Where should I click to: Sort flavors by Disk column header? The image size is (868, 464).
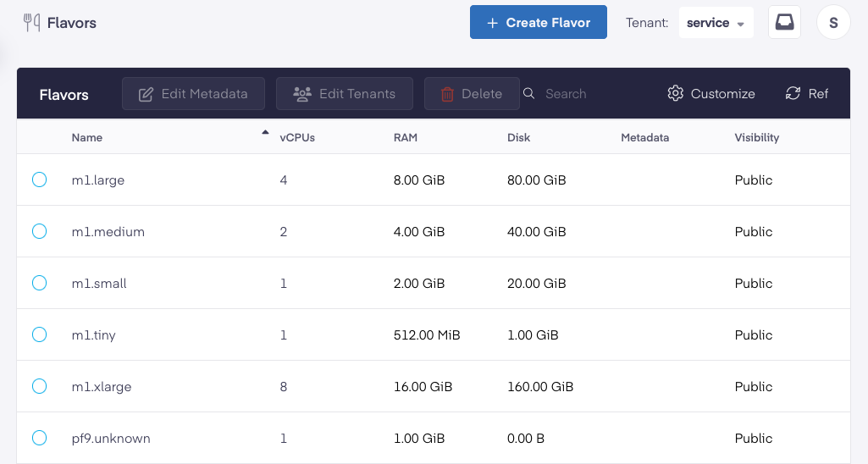coord(518,137)
